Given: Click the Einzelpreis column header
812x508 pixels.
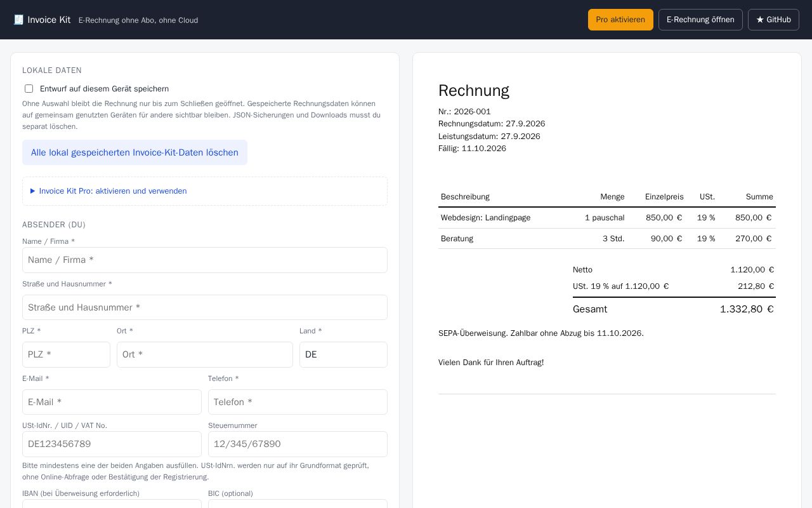Looking at the screenshot, I should 664,197.
